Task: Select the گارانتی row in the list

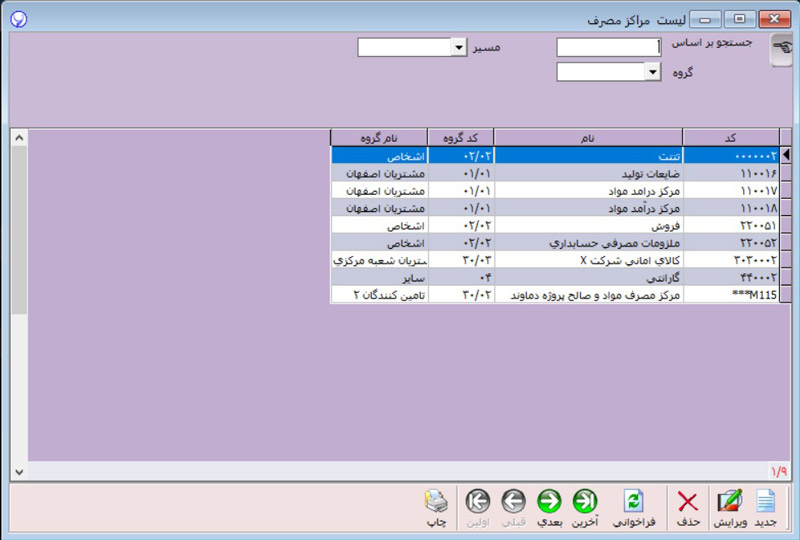Action: (588, 278)
